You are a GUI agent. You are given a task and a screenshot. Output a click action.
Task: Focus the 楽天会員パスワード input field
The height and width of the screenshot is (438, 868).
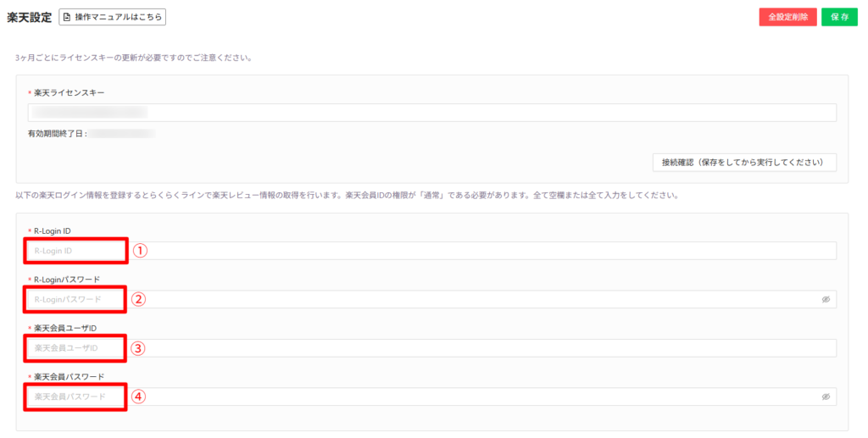tap(431, 396)
